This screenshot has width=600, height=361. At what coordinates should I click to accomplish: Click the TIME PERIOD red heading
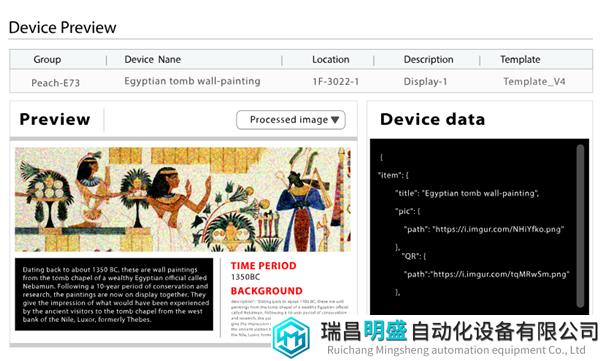click(x=264, y=266)
